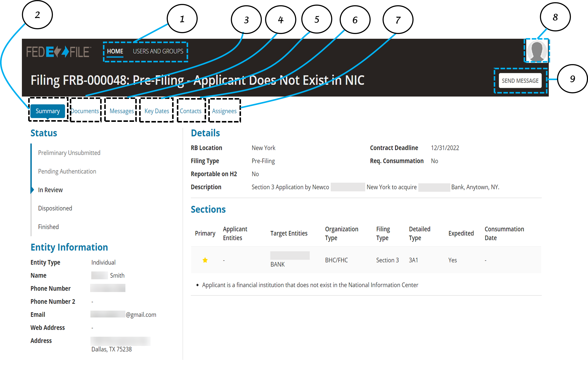Click the Entity Information heading
The width and height of the screenshot is (588, 371).
click(x=69, y=247)
